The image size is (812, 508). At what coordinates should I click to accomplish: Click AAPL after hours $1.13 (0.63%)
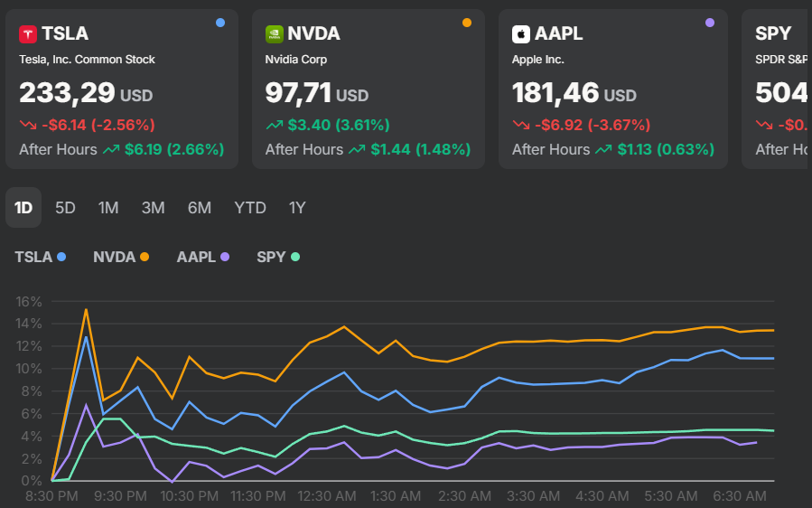pyautogui.click(x=666, y=150)
